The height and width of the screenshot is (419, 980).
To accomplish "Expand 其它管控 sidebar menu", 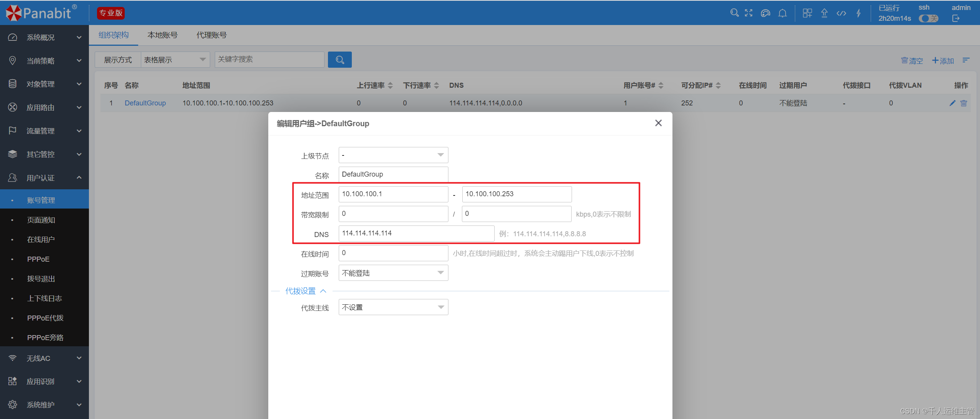I will [44, 154].
